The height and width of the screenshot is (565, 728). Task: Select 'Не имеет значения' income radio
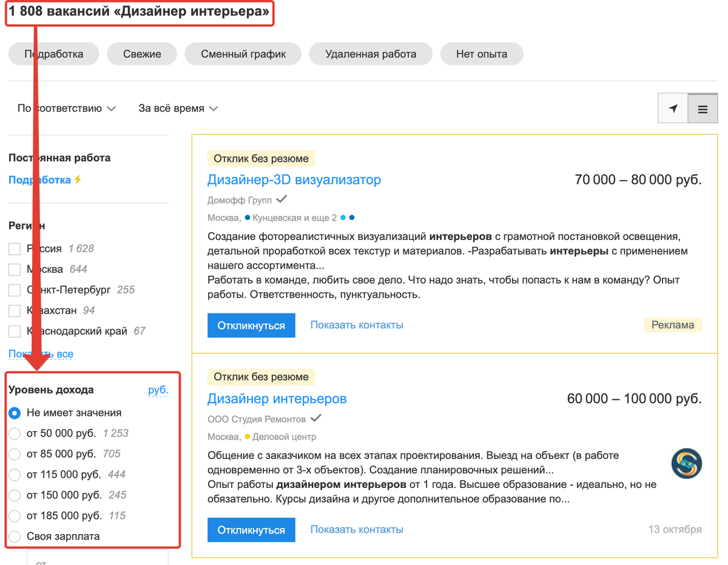[x=15, y=413]
